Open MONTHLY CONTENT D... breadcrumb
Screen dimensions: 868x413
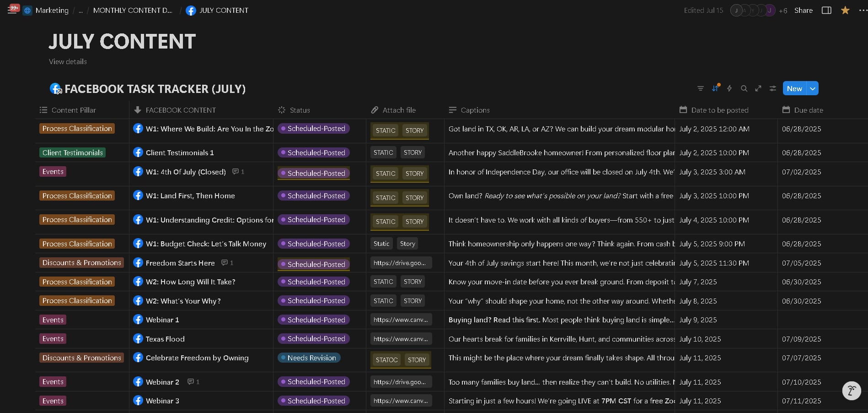[x=133, y=10]
